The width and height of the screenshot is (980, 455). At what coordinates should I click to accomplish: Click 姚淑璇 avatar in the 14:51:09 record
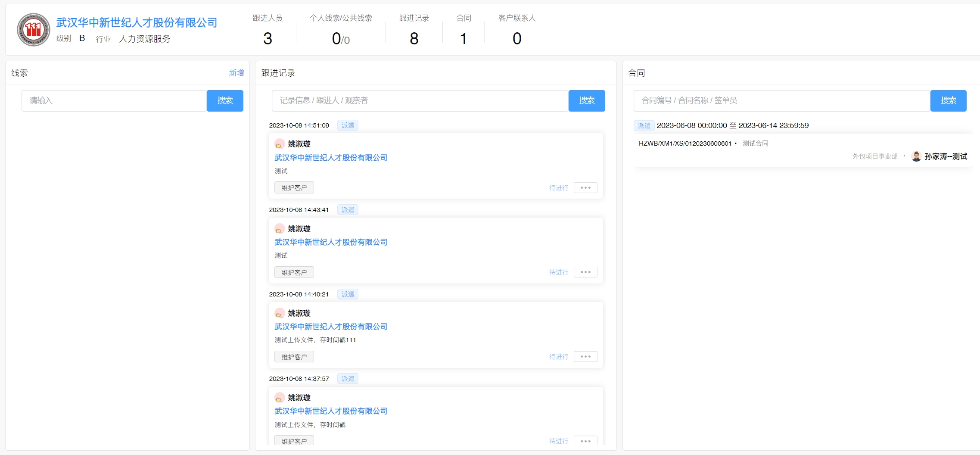pyautogui.click(x=280, y=144)
